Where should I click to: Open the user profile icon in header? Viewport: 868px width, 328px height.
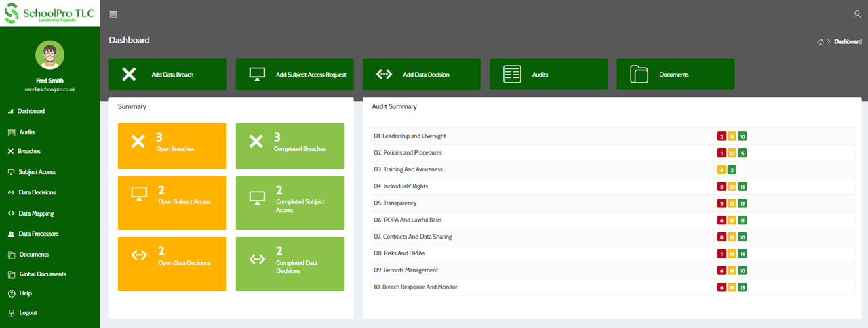pos(857,14)
